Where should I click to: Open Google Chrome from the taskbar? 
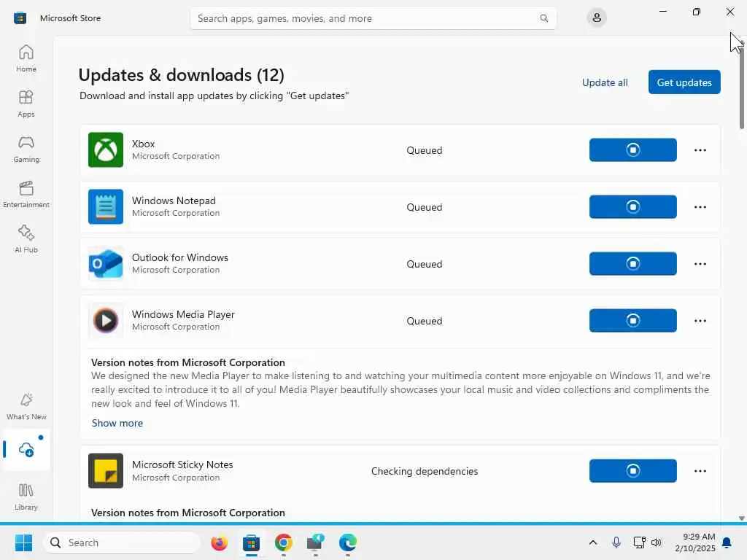[284, 542]
